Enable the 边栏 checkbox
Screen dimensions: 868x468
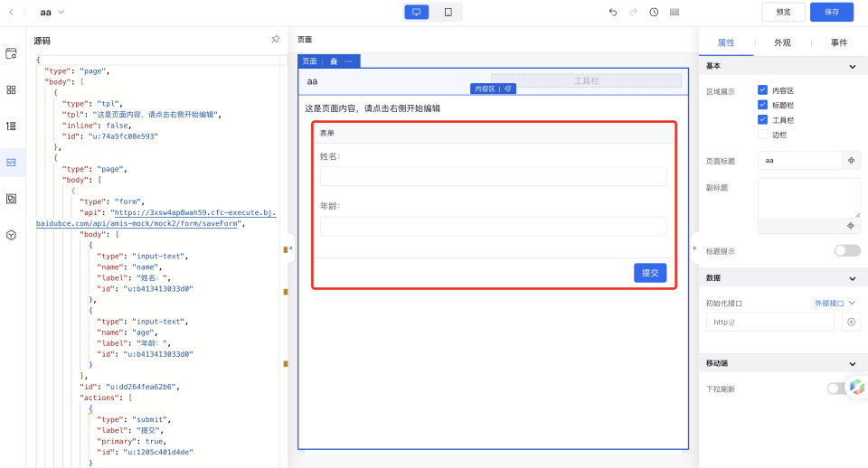[x=762, y=135]
